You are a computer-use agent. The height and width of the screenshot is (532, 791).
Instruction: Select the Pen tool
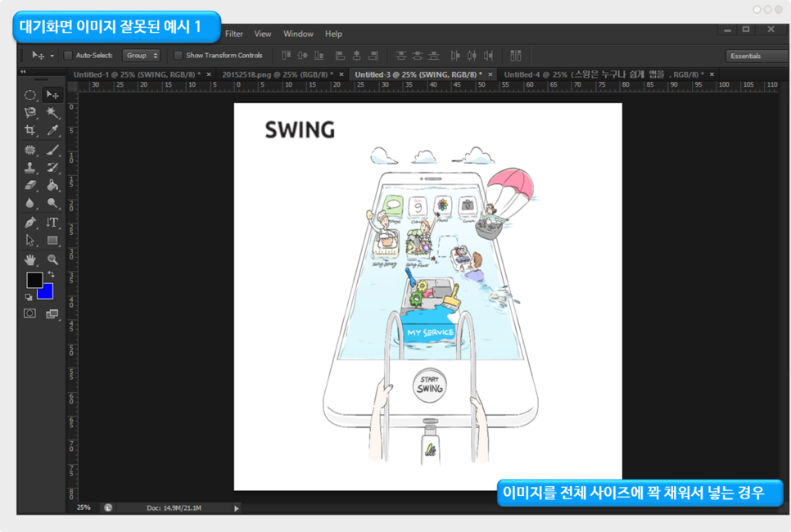(30, 223)
